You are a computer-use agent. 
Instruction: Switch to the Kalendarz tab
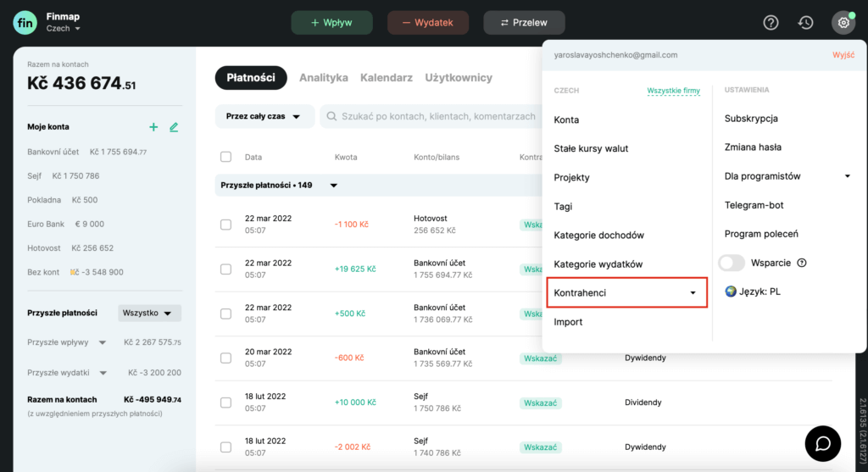(387, 77)
